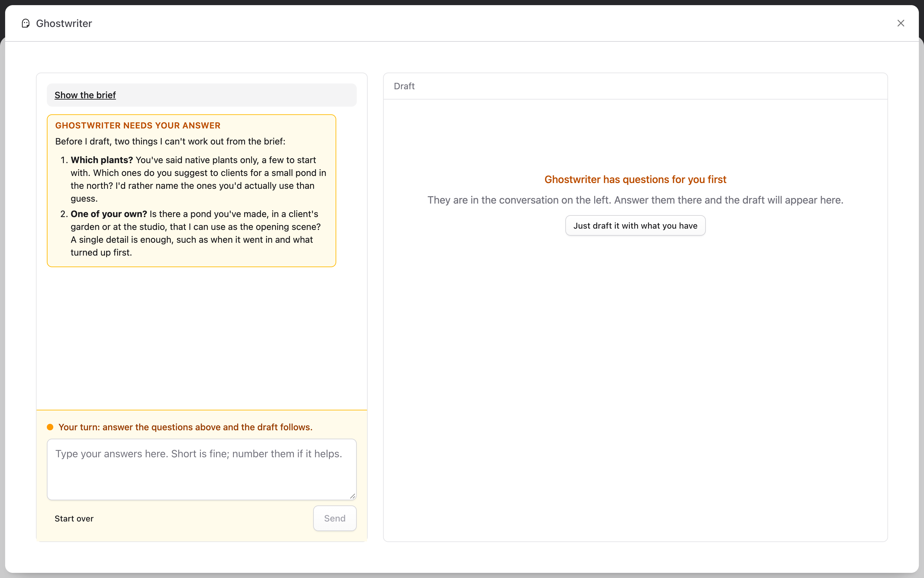The height and width of the screenshot is (578, 924).
Task: Click the 'Which plants?' question text
Action: [x=102, y=160]
